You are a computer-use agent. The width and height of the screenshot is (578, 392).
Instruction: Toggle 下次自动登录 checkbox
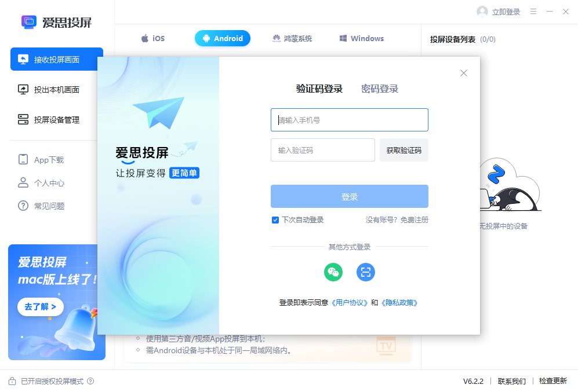coord(275,220)
